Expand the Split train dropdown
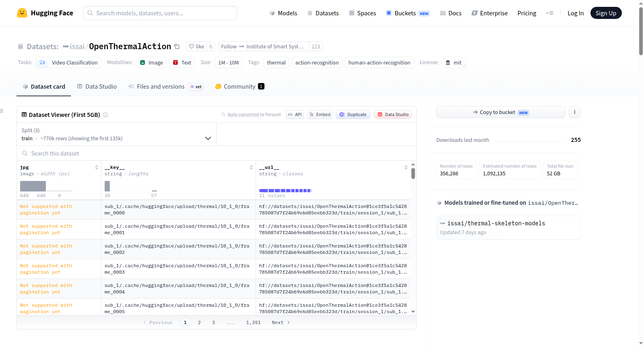The image size is (644, 347). click(116, 134)
